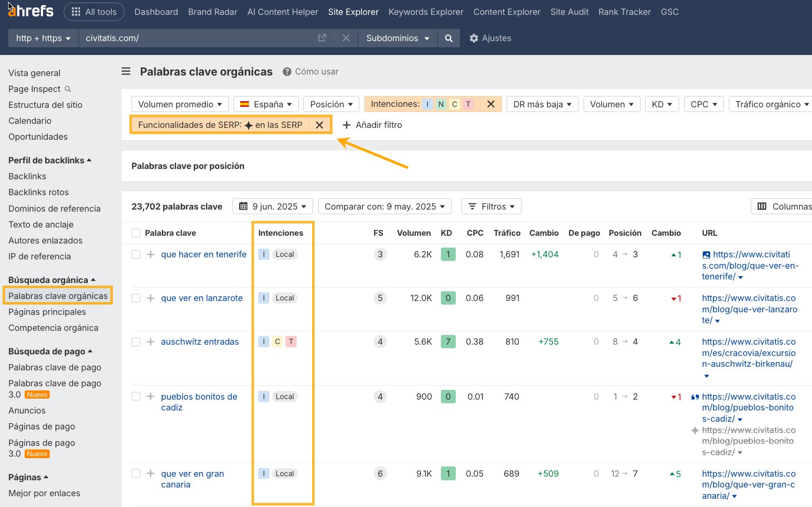
Task: Open the DR más baja dropdown
Action: point(543,104)
